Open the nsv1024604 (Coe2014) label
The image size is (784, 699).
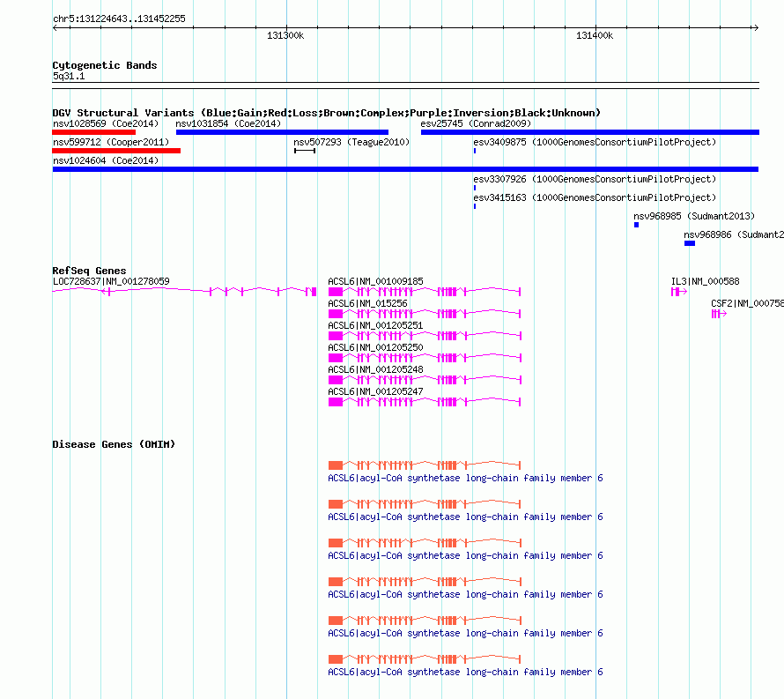(106, 160)
